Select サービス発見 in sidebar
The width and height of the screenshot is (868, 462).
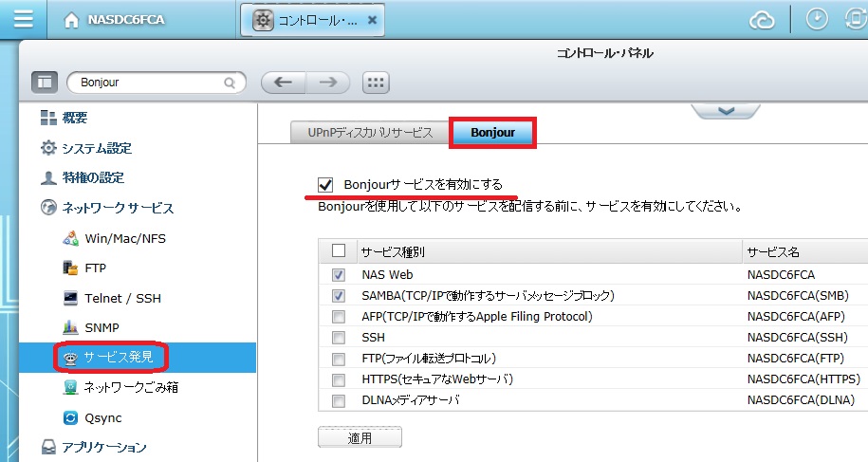pyautogui.click(x=138, y=358)
